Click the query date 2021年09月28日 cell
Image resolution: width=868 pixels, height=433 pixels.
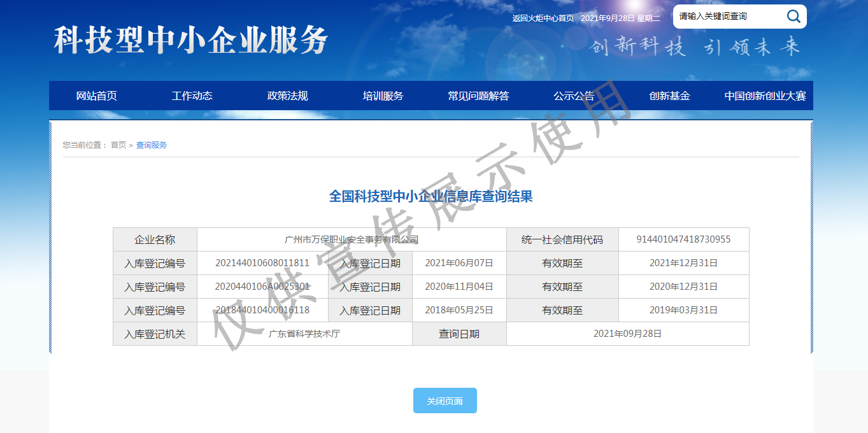click(627, 333)
